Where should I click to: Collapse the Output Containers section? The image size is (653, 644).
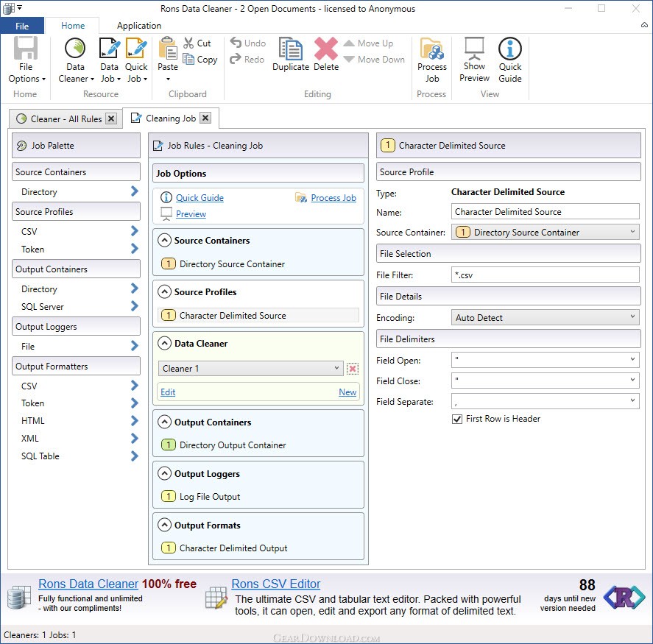pos(164,422)
